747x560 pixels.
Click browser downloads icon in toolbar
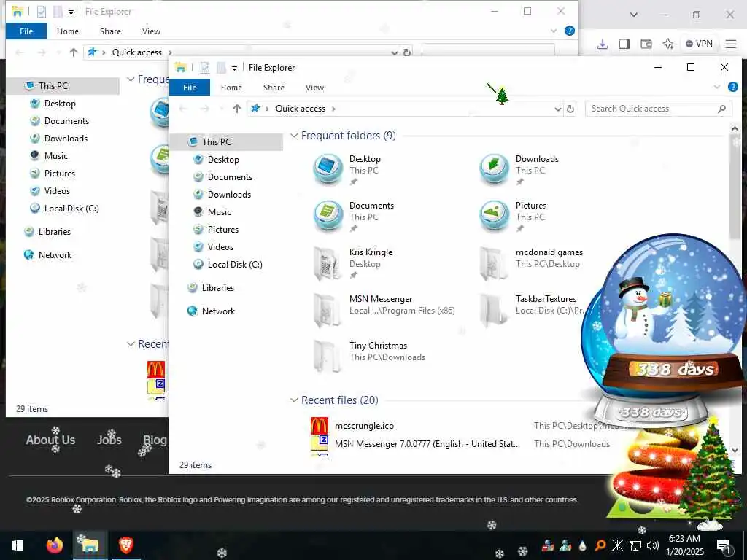pos(602,44)
